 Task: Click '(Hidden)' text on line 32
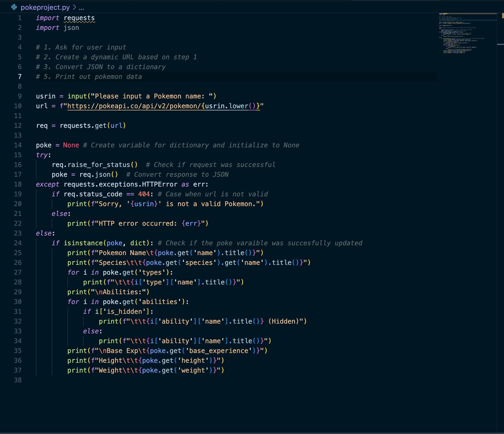pos(284,321)
